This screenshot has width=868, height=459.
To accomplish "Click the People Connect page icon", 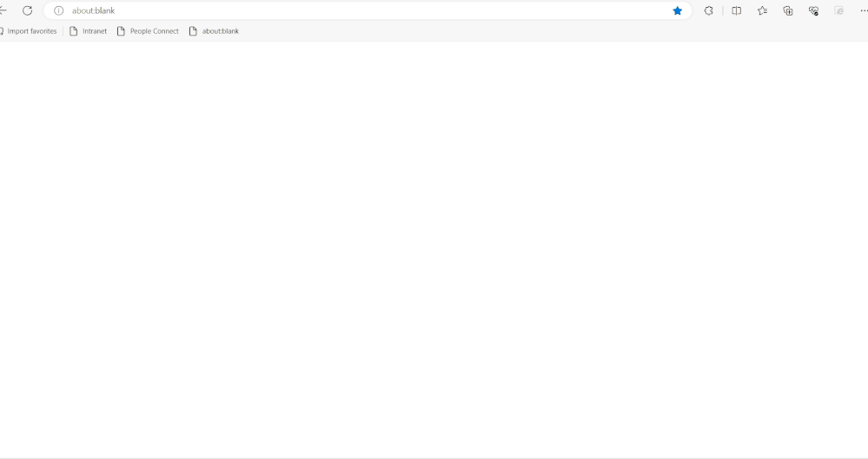I will tap(121, 31).
